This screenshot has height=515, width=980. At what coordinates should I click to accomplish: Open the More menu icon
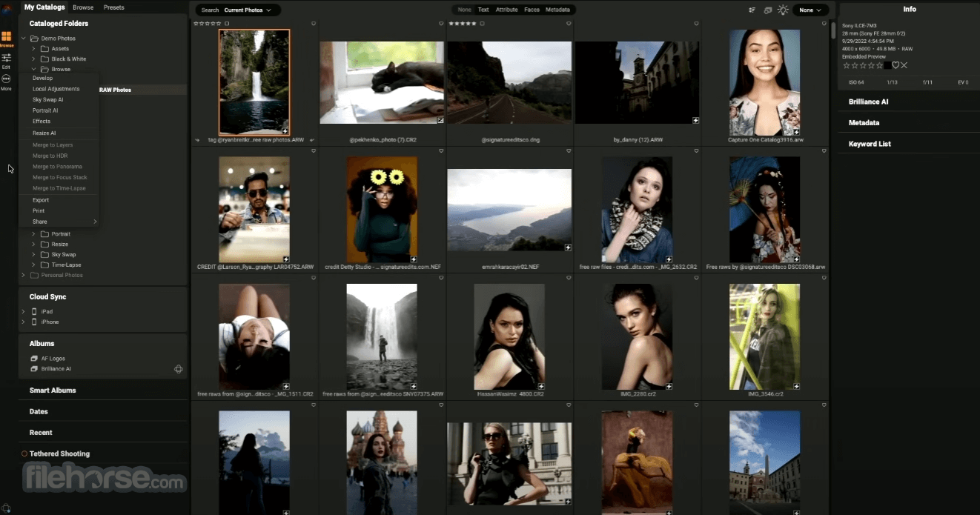pyautogui.click(x=6, y=79)
